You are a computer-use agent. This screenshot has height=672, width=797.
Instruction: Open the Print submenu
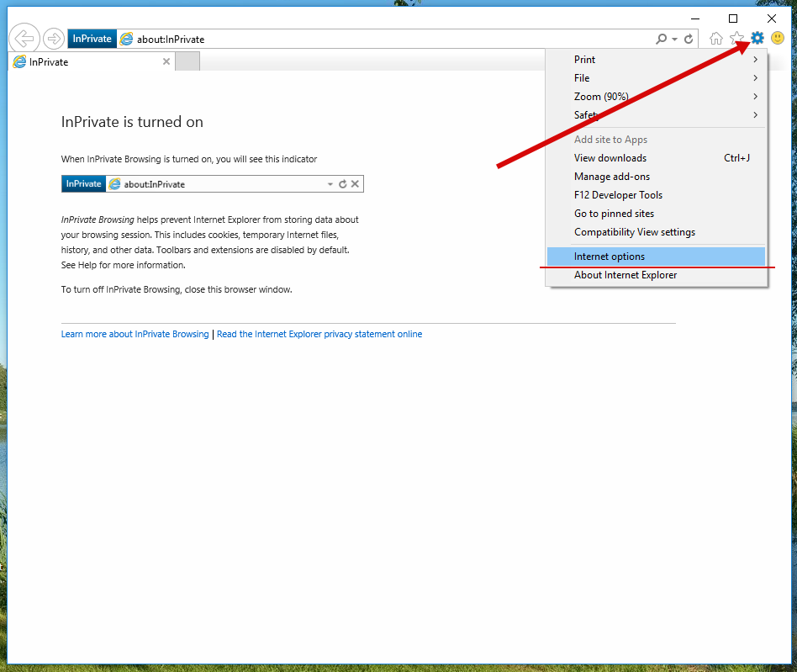656,60
